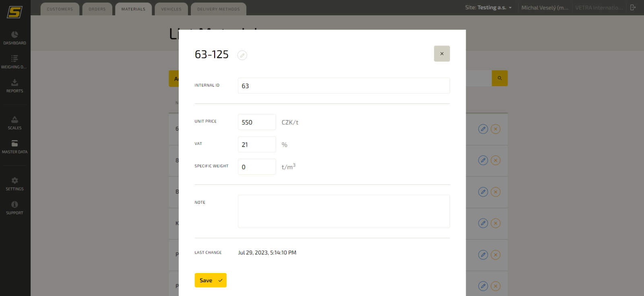Delete the third material row with the X icon
The width and height of the screenshot is (644, 296).
pos(495,192)
